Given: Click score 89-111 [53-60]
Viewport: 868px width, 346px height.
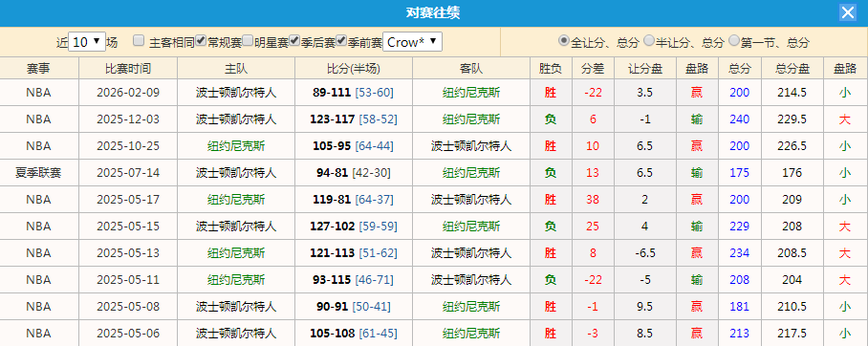Looking at the screenshot, I should click(x=354, y=93).
